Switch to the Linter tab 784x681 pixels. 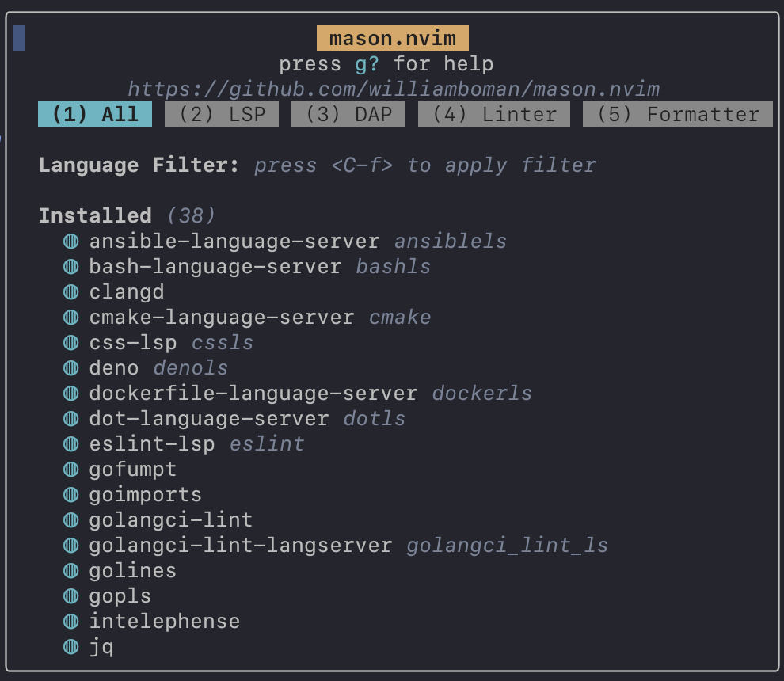tap(493, 114)
